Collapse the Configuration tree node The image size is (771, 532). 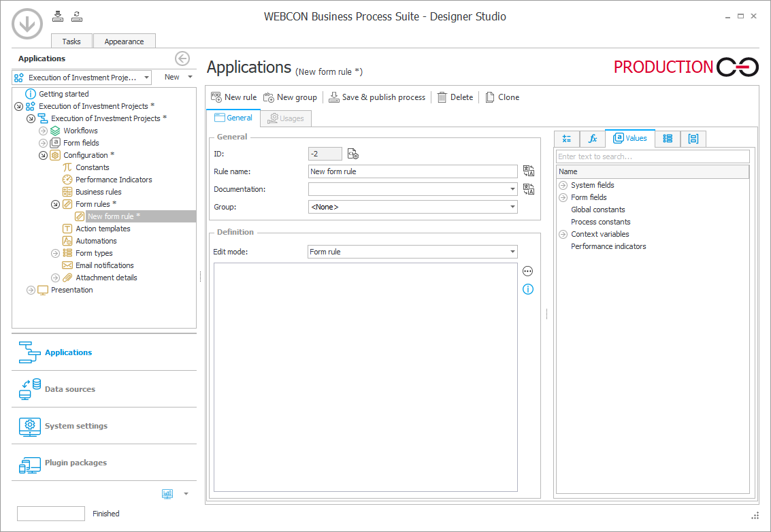tap(44, 155)
